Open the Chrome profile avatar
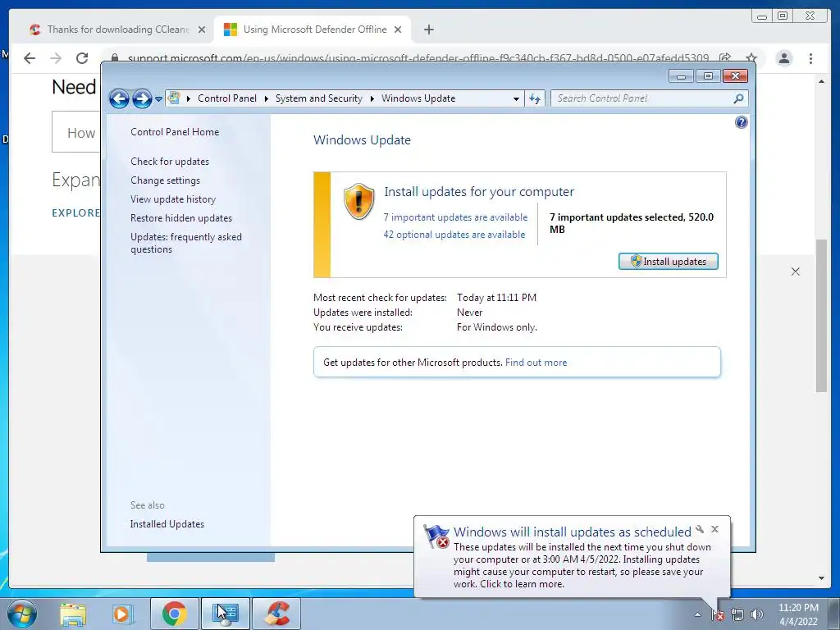 click(x=784, y=58)
